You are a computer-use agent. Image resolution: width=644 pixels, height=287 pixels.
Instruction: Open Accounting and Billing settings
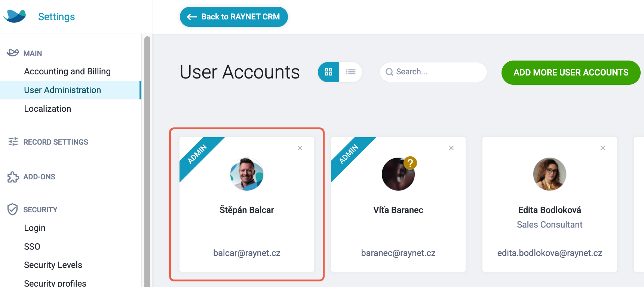[x=67, y=71]
